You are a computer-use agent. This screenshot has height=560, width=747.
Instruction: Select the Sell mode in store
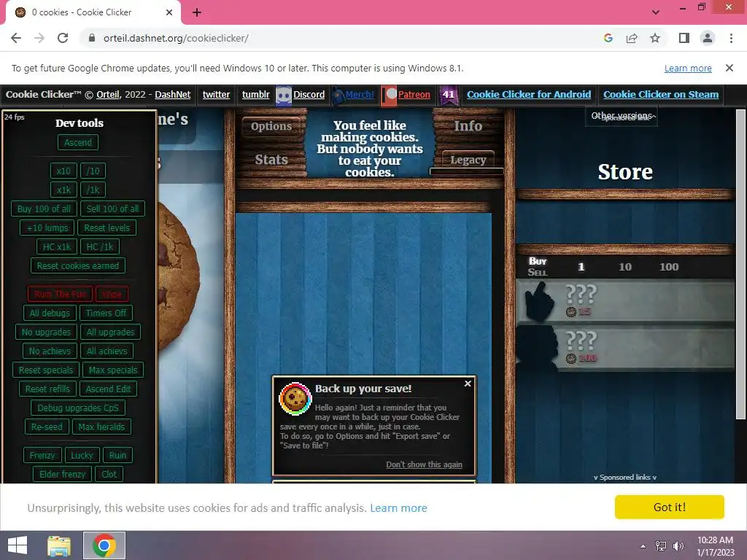538,273
